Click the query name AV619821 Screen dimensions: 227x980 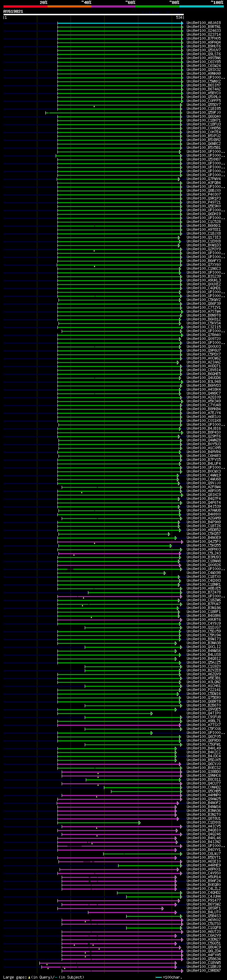13,11
